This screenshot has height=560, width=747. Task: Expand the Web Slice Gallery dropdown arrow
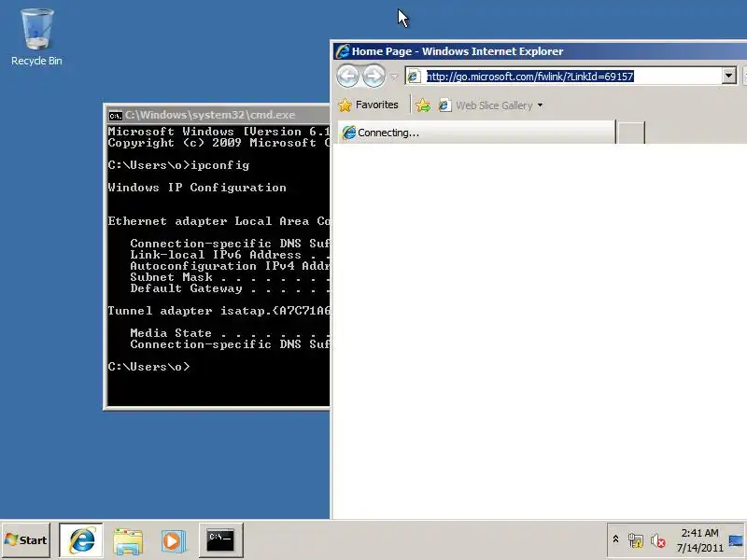540,105
